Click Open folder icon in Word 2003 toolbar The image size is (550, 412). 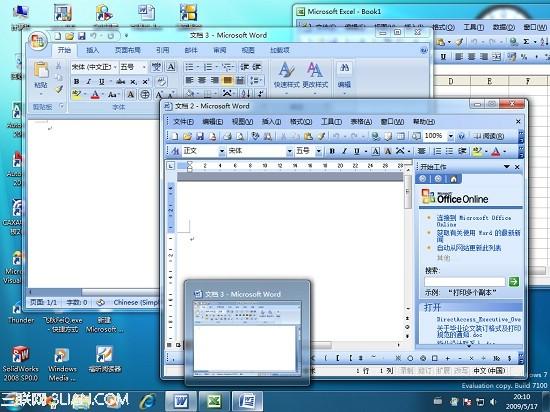tap(187, 136)
